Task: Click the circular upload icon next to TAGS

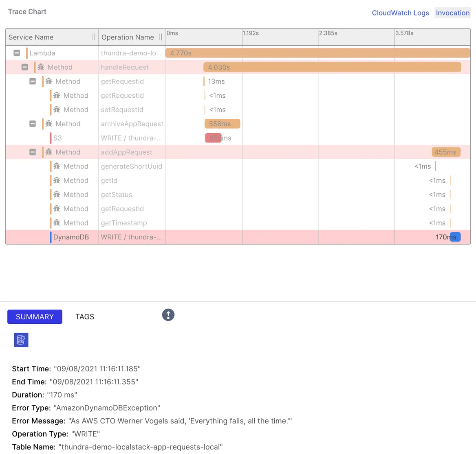Action: coord(168,315)
